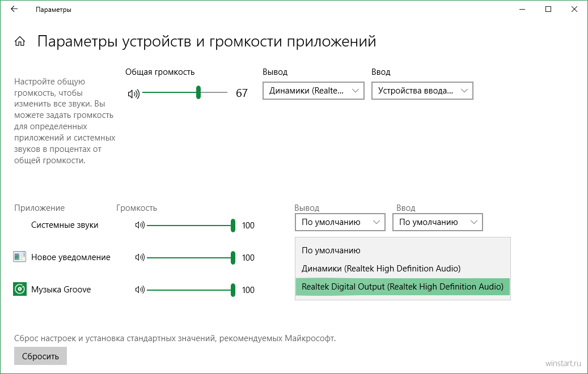Open Системные звуки Ввод По умолчанию dropdown
The image size is (588, 374).
438,222
